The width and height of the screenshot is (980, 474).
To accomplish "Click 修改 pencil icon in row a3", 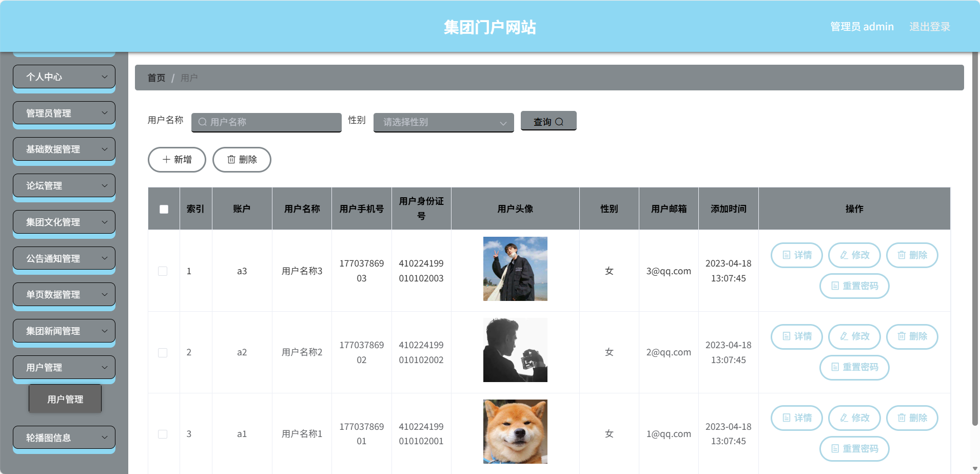I will 844,255.
